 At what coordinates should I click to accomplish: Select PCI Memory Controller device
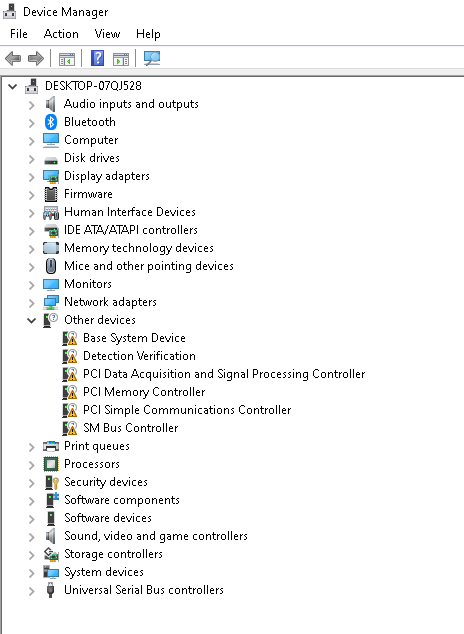144,392
